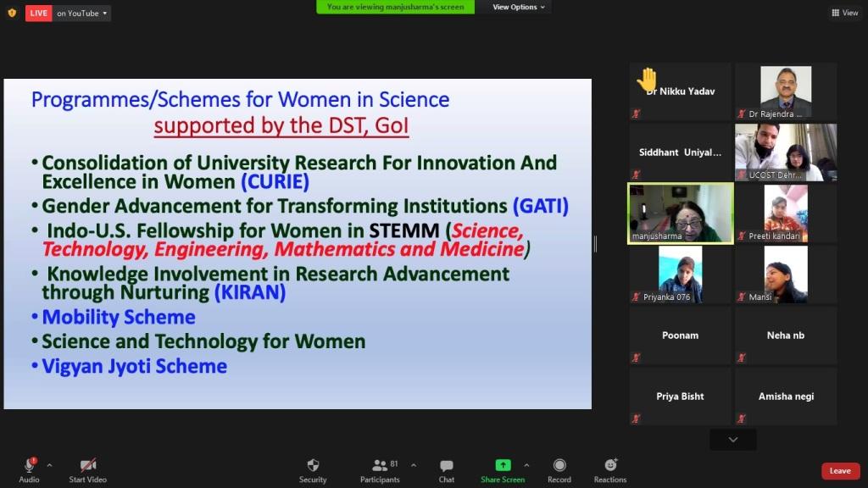868x488 pixels.
Task: Expand participants options caret
Action: [414, 465]
